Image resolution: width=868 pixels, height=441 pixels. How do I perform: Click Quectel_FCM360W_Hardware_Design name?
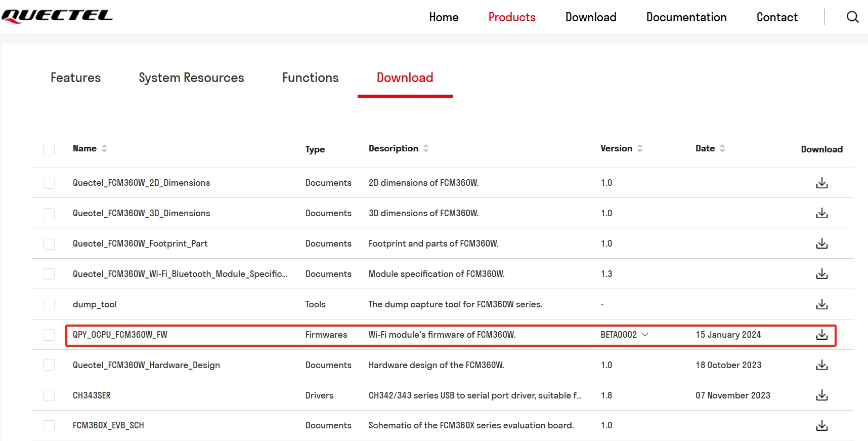pyautogui.click(x=146, y=365)
